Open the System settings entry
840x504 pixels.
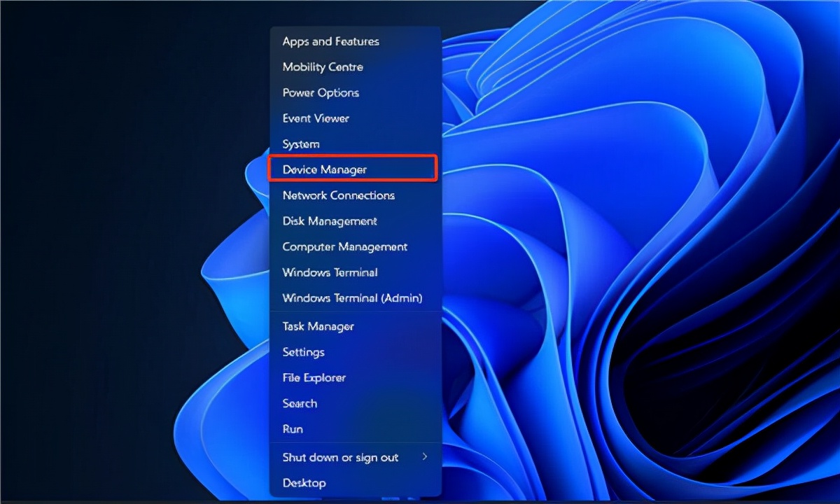[x=300, y=143]
